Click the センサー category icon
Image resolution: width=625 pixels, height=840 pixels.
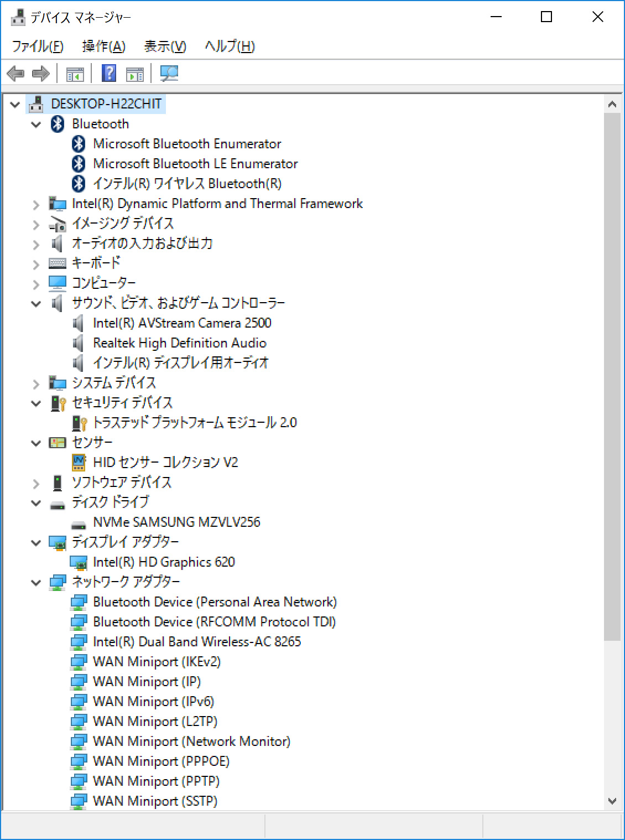(x=58, y=443)
